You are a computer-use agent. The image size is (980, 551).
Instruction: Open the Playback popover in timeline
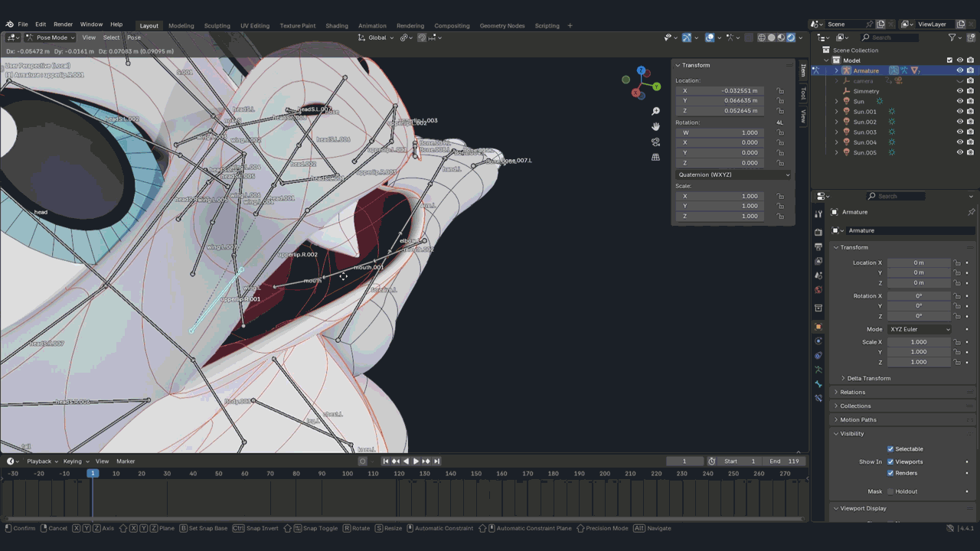pyautogui.click(x=41, y=461)
